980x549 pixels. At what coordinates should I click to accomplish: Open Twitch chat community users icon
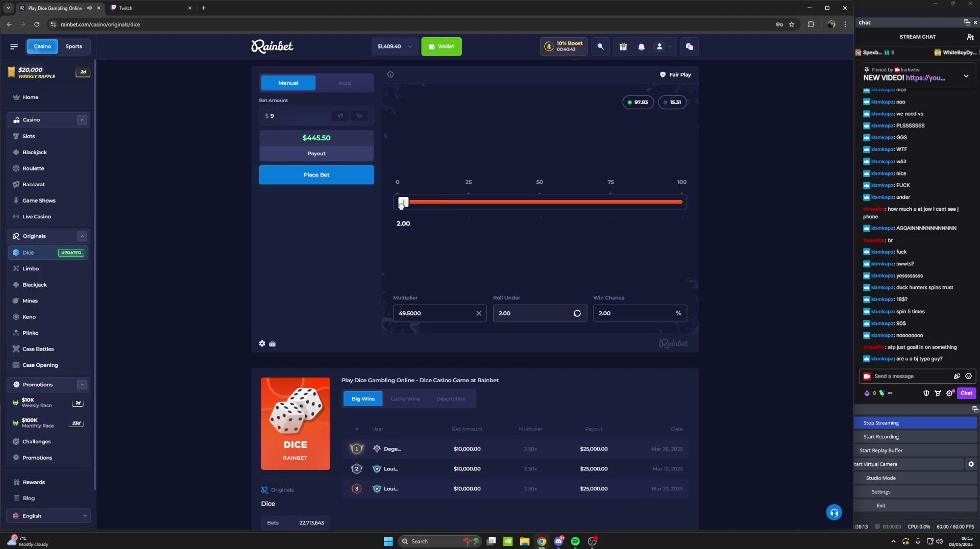pos(970,37)
